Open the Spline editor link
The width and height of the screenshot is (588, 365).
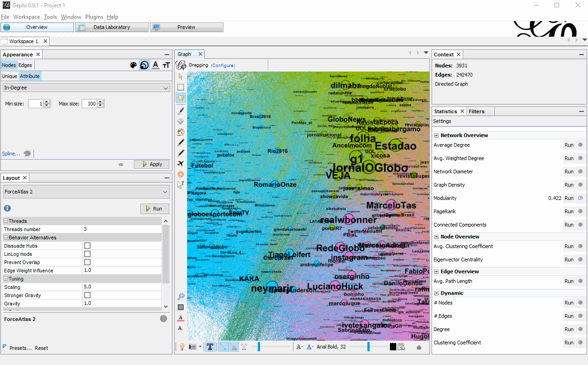pos(11,154)
